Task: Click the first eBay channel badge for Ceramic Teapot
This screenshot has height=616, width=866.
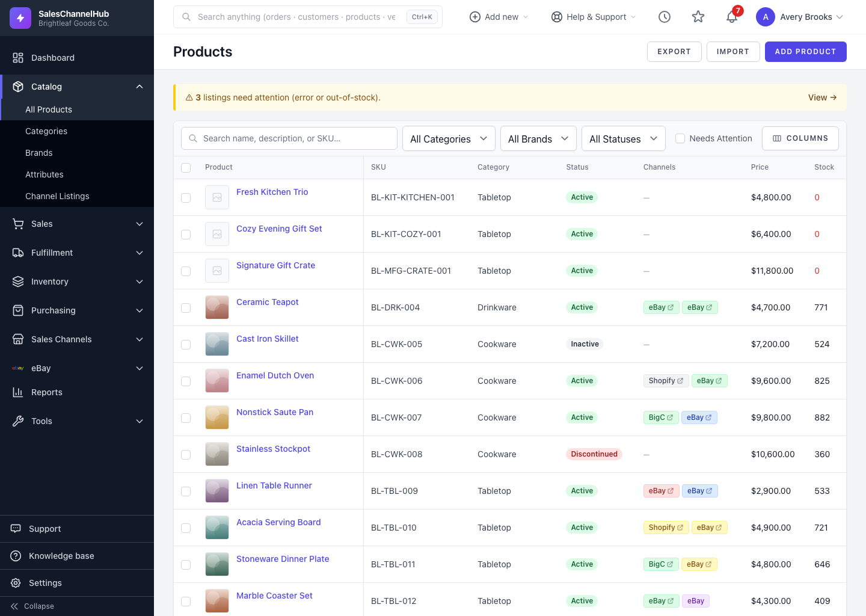Action: coord(661,307)
